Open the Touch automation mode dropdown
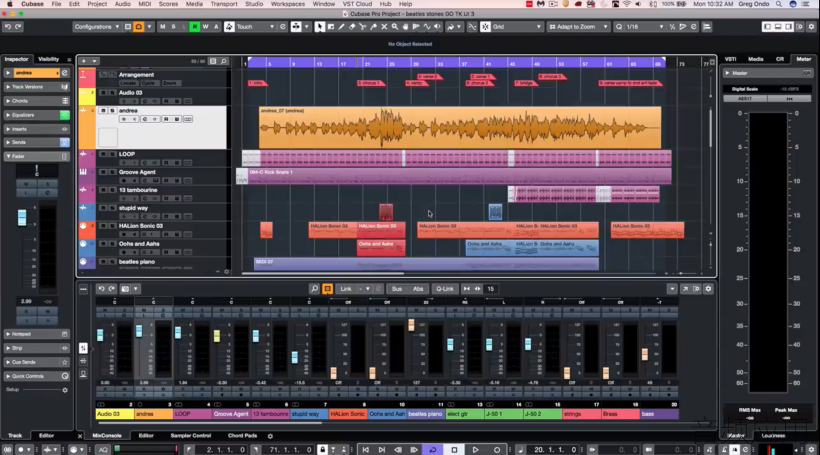Screen dimensions: 820x455 [256, 27]
